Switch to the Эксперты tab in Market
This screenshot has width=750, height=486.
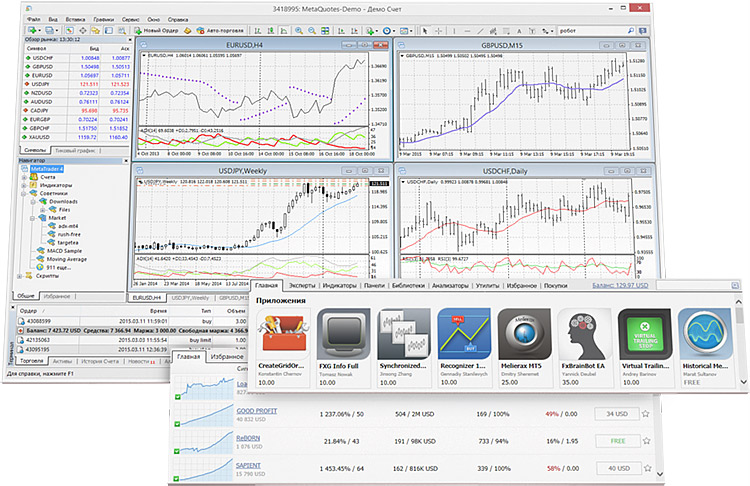pos(302,286)
